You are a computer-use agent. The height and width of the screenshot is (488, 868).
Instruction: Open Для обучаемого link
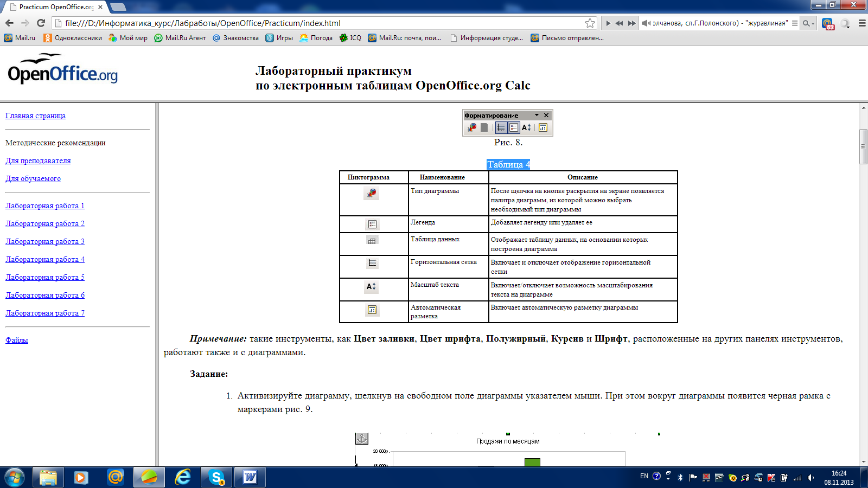click(33, 178)
